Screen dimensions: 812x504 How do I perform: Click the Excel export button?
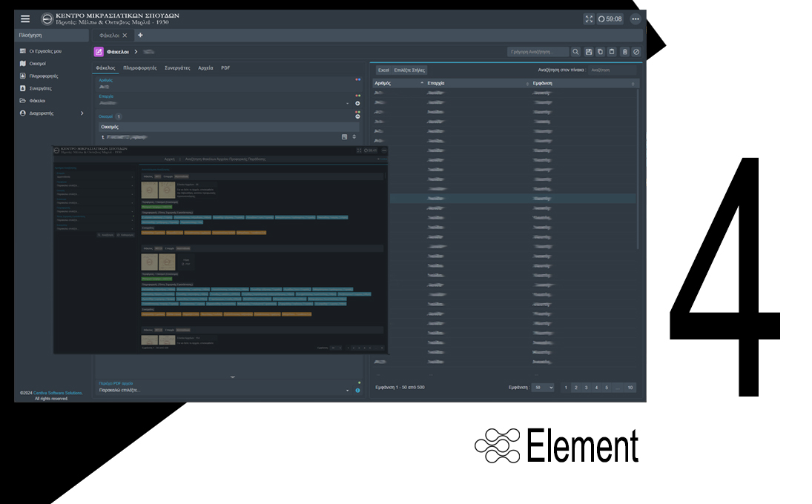(x=383, y=70)
